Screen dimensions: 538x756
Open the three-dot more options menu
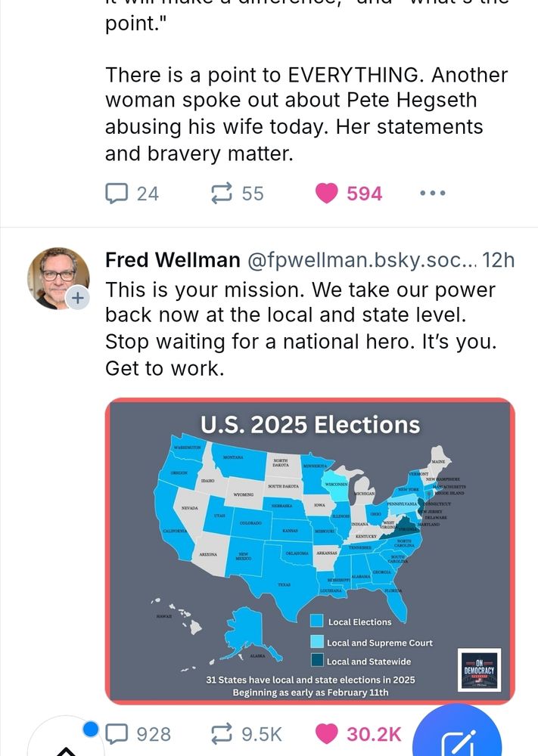click(432, 194)
